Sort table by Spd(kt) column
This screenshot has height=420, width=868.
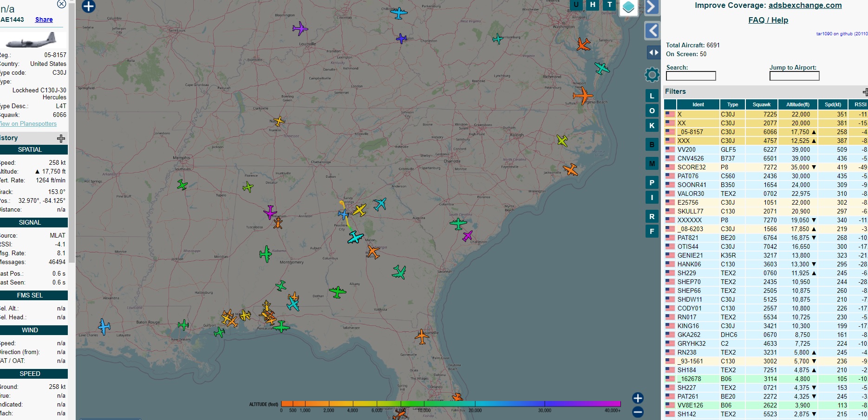tap(833, 104)
